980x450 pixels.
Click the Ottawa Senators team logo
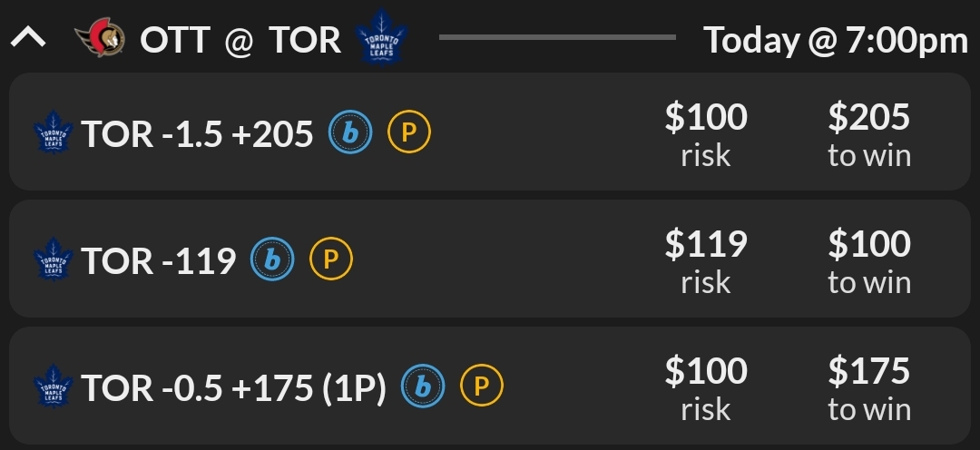100,39
